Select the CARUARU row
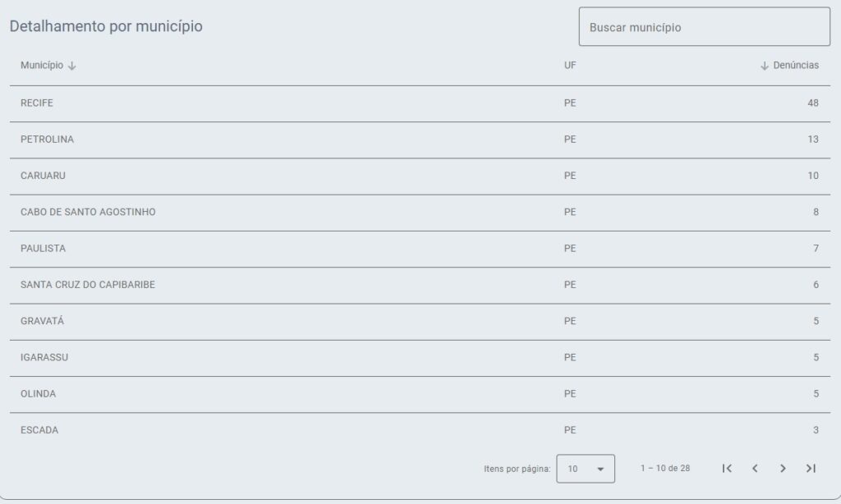The width and height of the screenshot is (841, 504). click(420, 176)
